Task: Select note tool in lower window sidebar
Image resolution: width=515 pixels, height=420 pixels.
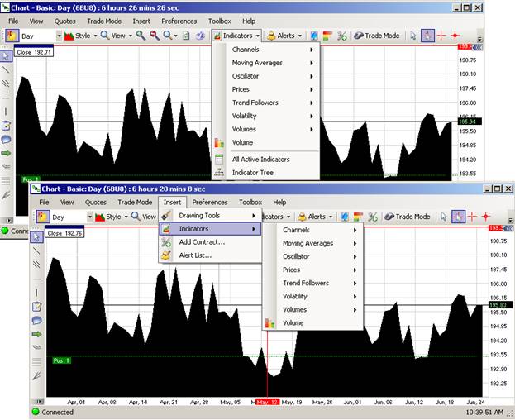Action: [x=36, y=307]
